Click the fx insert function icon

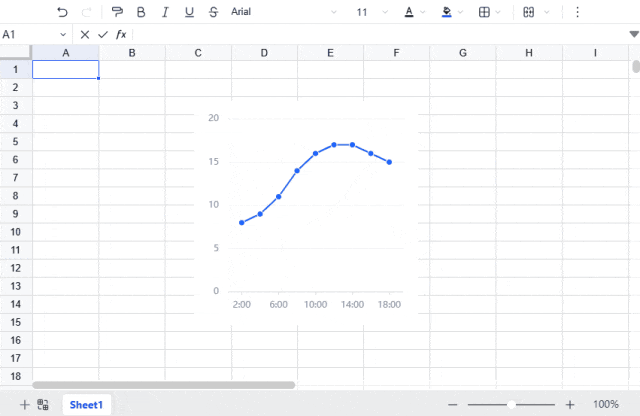coord(121,34)
